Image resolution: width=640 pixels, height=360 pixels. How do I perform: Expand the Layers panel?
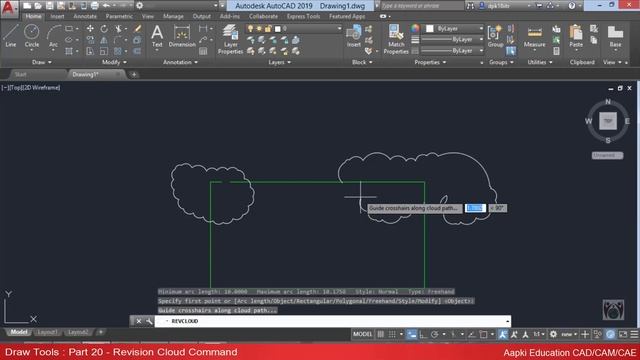pyautogui.click(x=280, y=62)
